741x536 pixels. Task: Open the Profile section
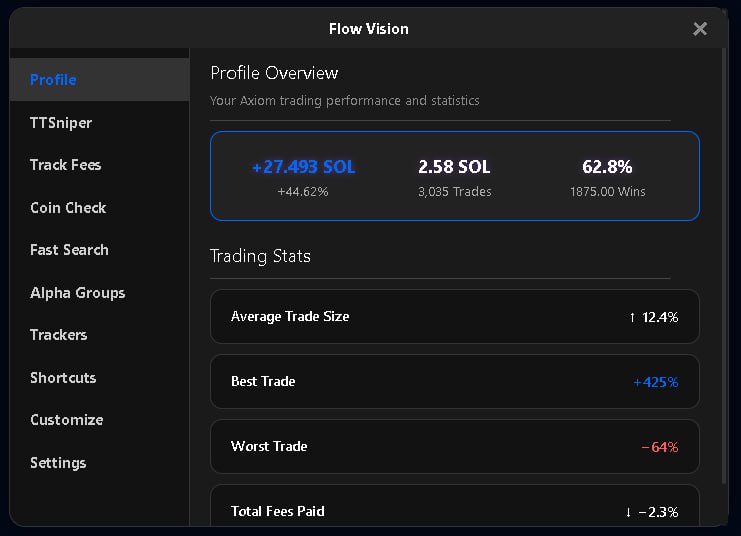(x=54, y=80)
